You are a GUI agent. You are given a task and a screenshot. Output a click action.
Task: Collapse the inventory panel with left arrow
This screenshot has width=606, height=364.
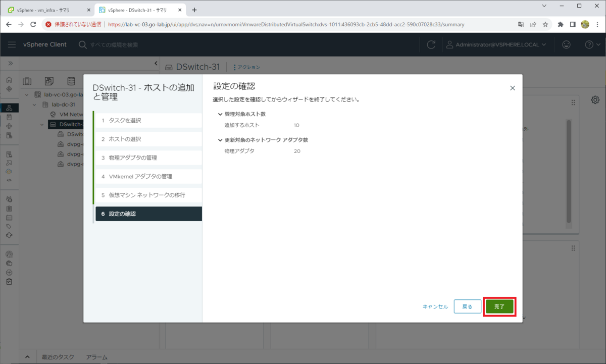pyautogui.click(x=156, y=63)
